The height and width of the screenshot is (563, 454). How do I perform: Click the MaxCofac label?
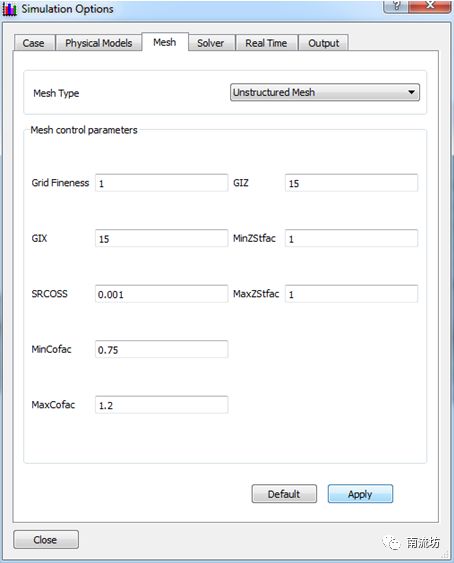(53, 405)
